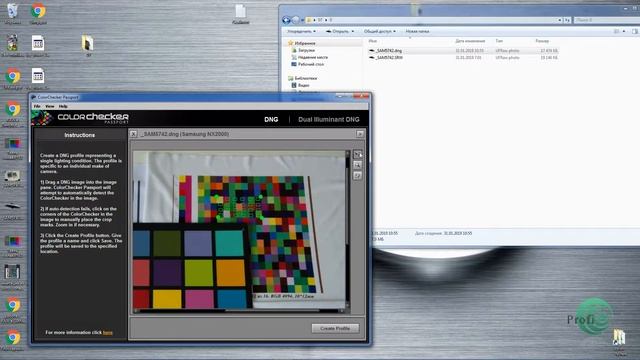
Task: Click the Create Profile button
Action: pyautogui.click(x=335, y=328)
